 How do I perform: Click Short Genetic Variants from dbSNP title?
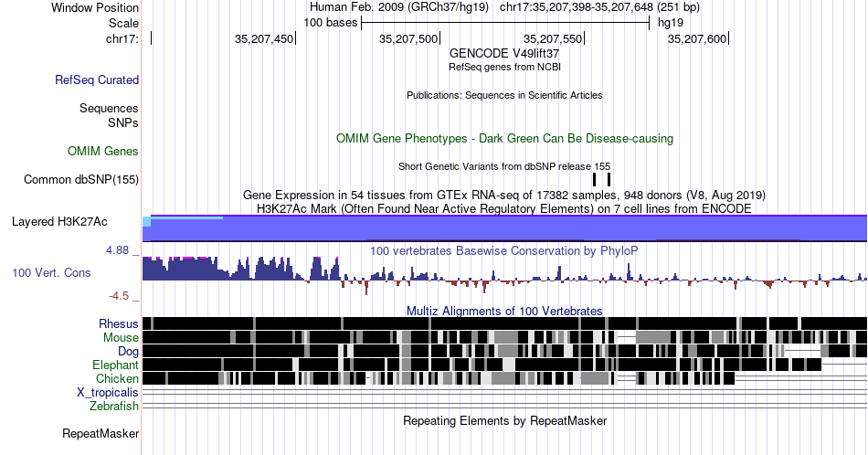click(x=504, y=166)
